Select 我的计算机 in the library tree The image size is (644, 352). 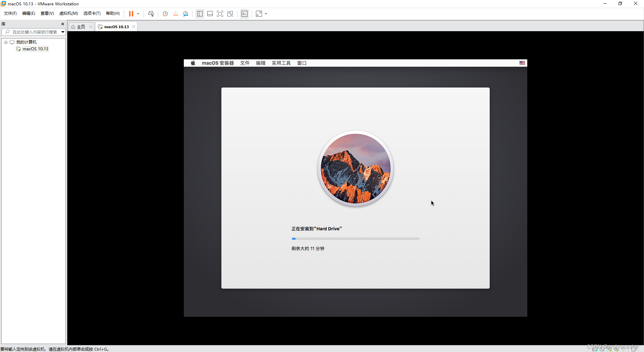[x=26, y=42]
